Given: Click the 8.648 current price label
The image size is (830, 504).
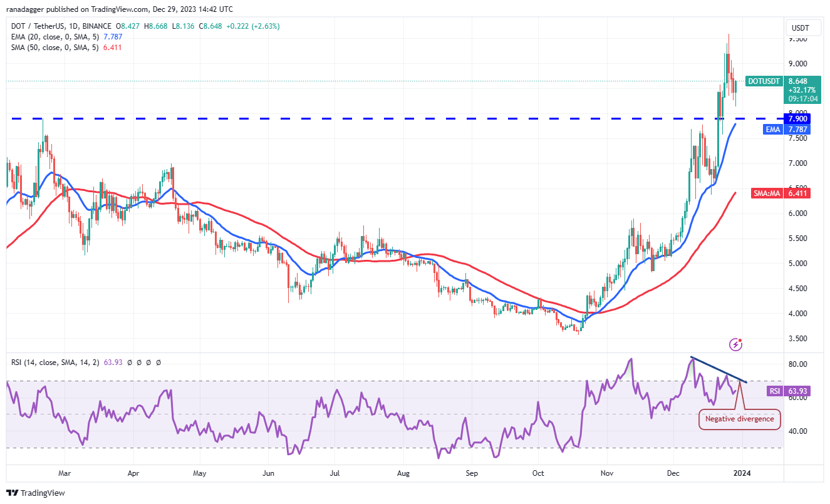Looking at the screenshot, I should click(x=798, y=81).
